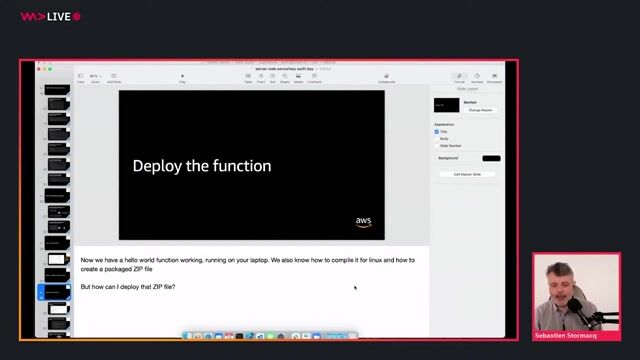640x360 pixels.
Task: Enable the Body checkbox under Appearance
Action: [437, 139]
